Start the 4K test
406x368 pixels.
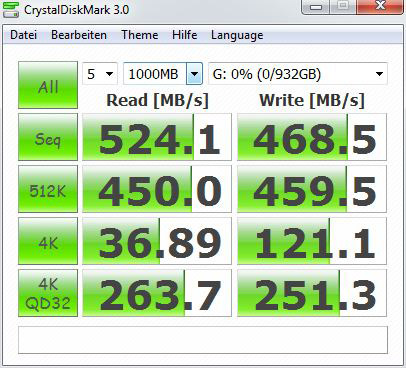[48, 241]
